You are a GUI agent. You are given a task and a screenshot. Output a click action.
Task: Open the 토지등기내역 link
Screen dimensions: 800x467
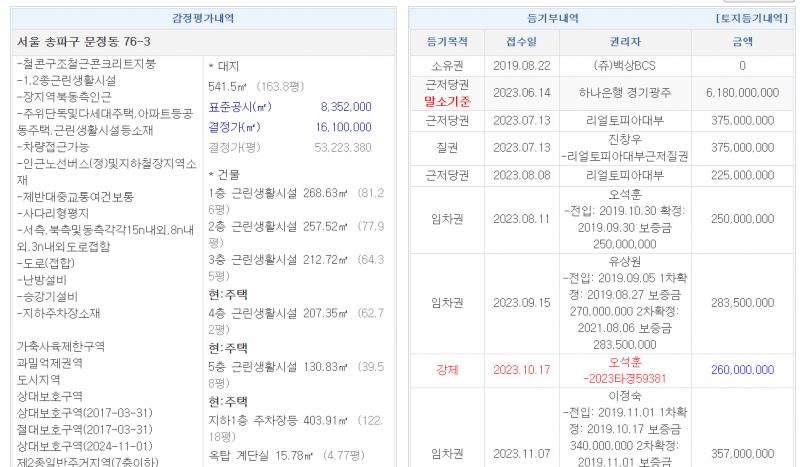754,18
